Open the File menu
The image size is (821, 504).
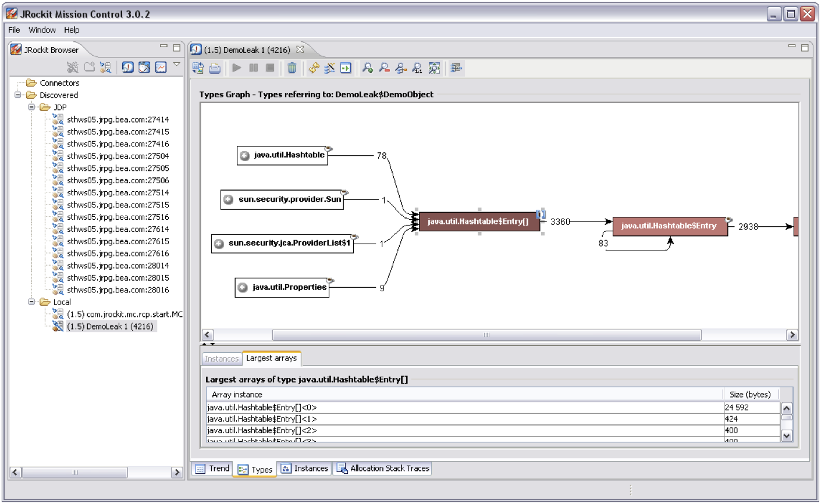click(x=14, y=30)
